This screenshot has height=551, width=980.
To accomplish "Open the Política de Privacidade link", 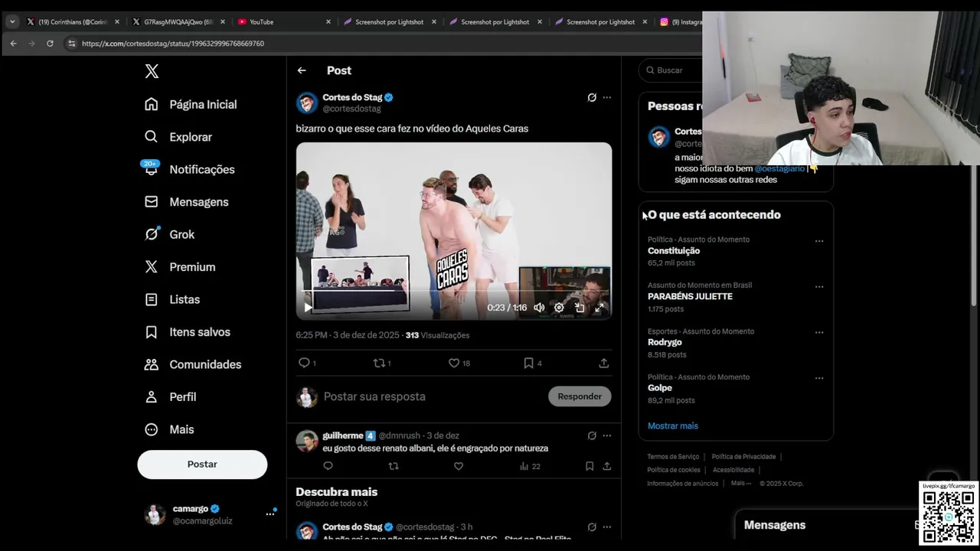I will point(743,457).
